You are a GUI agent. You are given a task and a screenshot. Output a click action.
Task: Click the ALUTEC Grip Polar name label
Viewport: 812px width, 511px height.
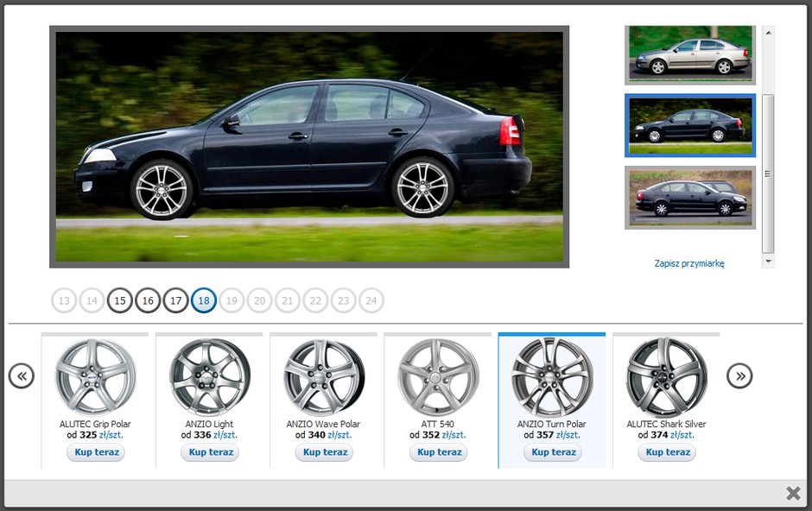(95, 424)
